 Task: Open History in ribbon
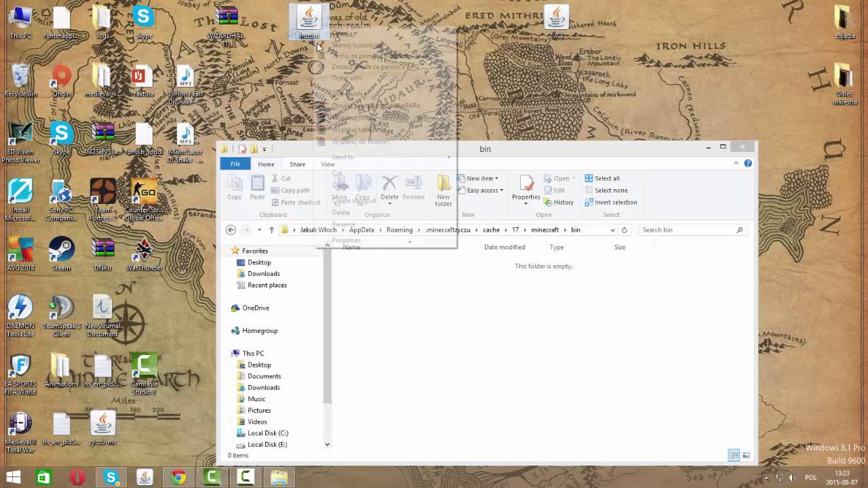(x=559, y=202)
